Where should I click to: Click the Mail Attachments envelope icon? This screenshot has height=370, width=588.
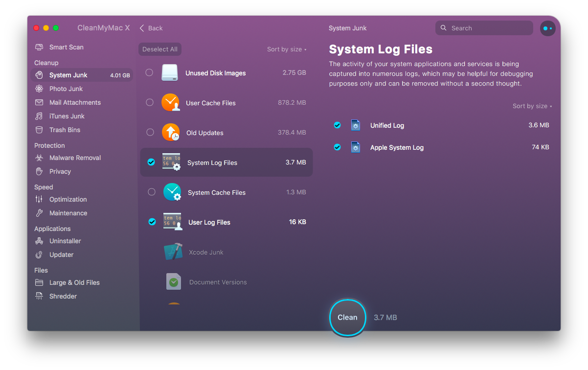(39, 103)
